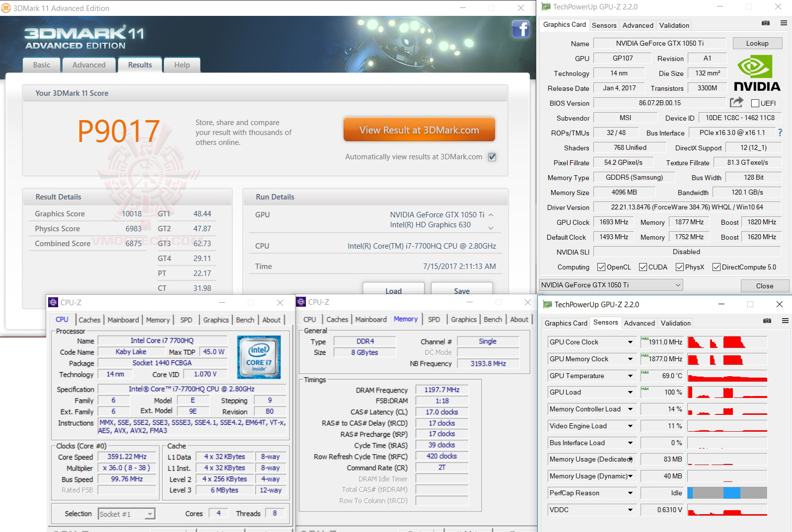Click the title bar icon of the CPU-Z window showing the CPU tab

53,302
